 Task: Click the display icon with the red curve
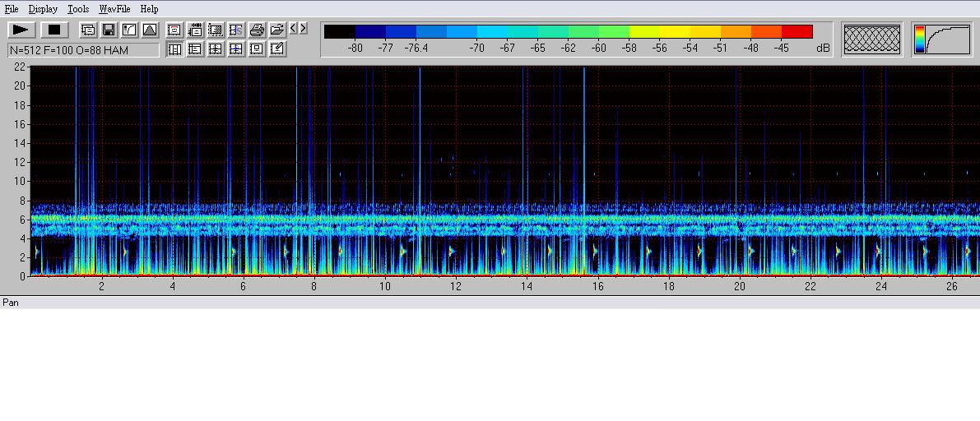click(174, 30)
